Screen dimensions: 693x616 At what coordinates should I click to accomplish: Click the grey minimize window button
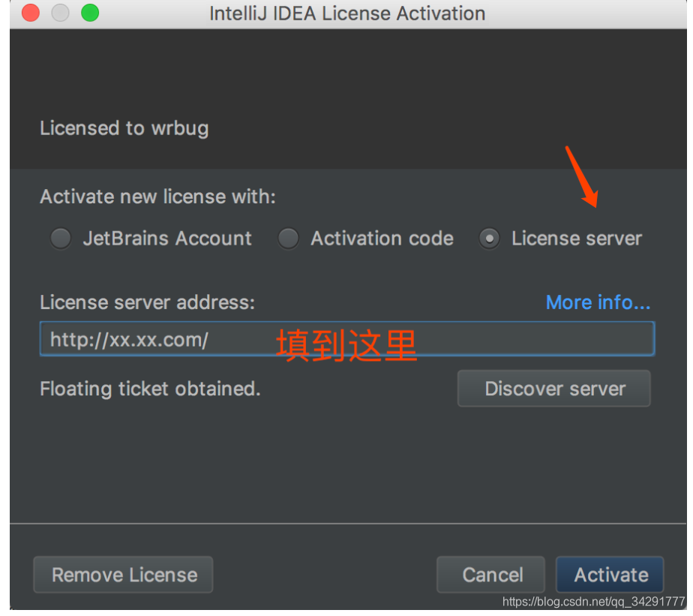60,13
